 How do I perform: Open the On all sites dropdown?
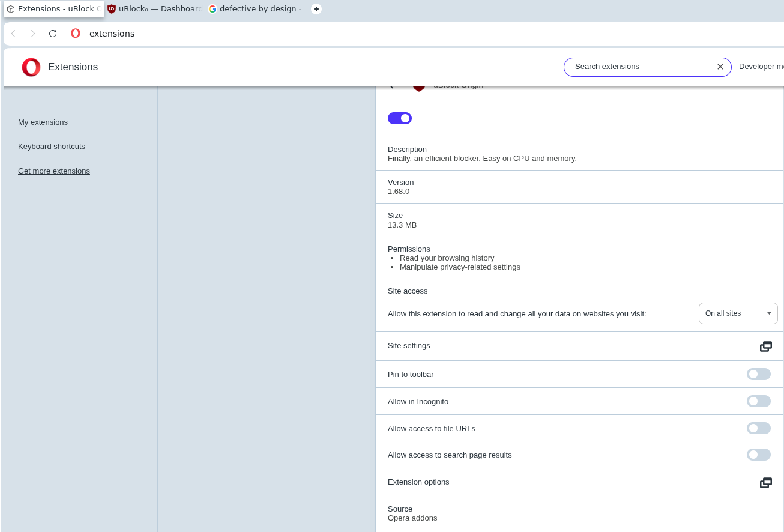(738, 313)
